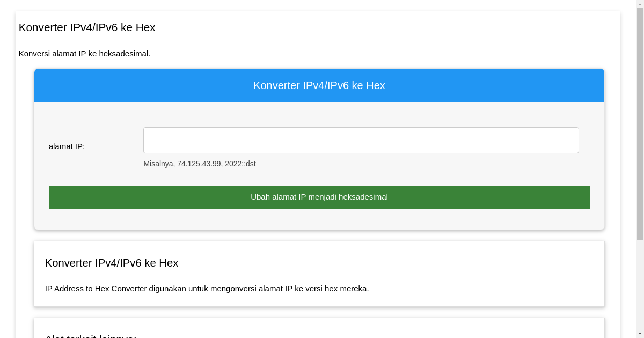This screenshot has height=338, width=644.
Task: Click the main page title Konverter IPv4/IPv6 ke Hex
Action: pos(87,27)
